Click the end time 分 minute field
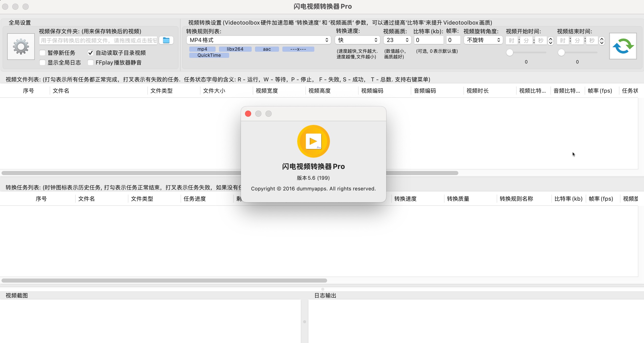Image resolution: width=644 pixels, height=343 pixels. [x=578, y=40]
